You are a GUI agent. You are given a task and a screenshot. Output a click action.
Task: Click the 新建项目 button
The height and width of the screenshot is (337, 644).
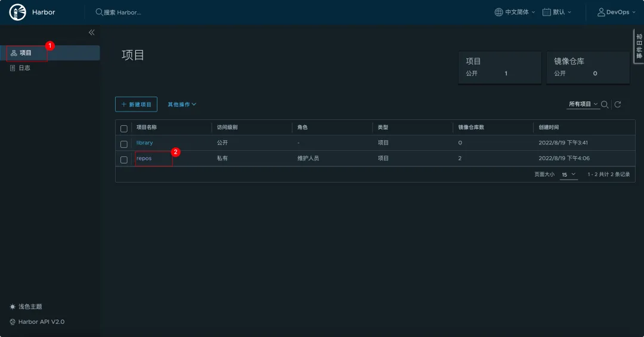point(136,104)
